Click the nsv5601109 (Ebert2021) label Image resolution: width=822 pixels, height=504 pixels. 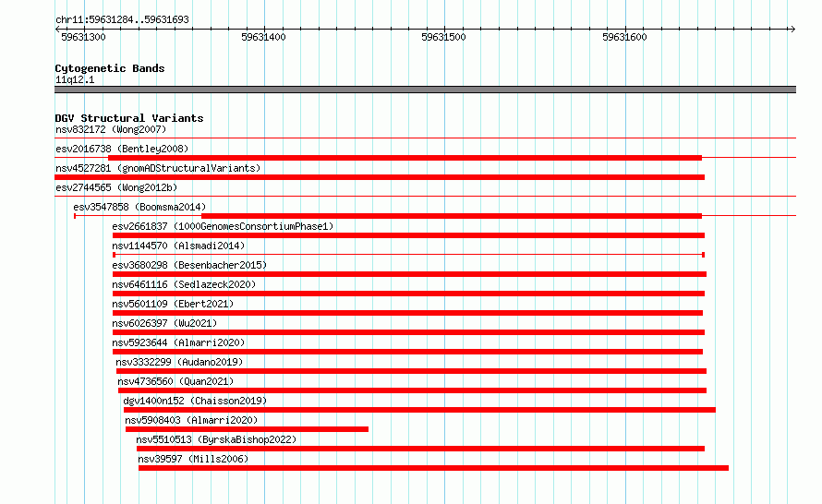pyautogui.click(x=173, y=304)
